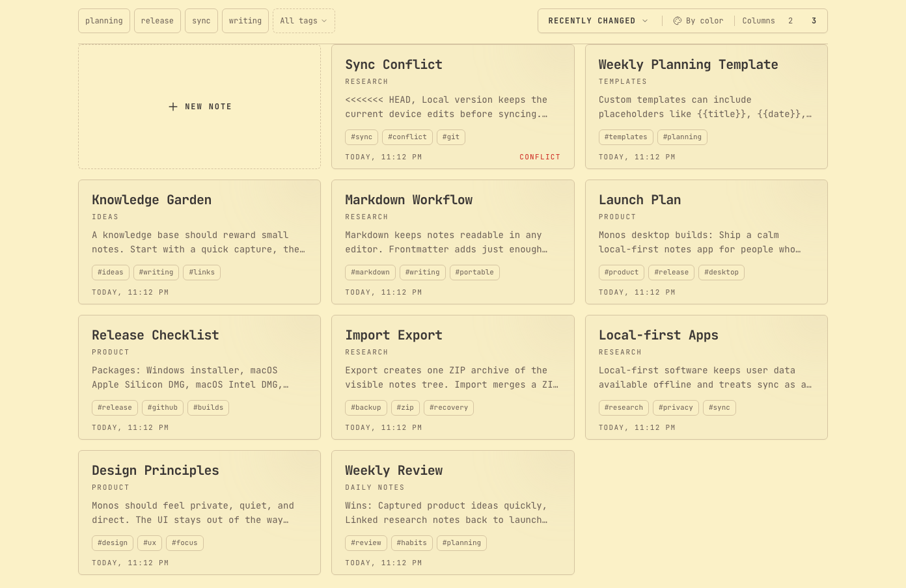
Task: Click the palette icon beside By color
Action: point(677,21)
